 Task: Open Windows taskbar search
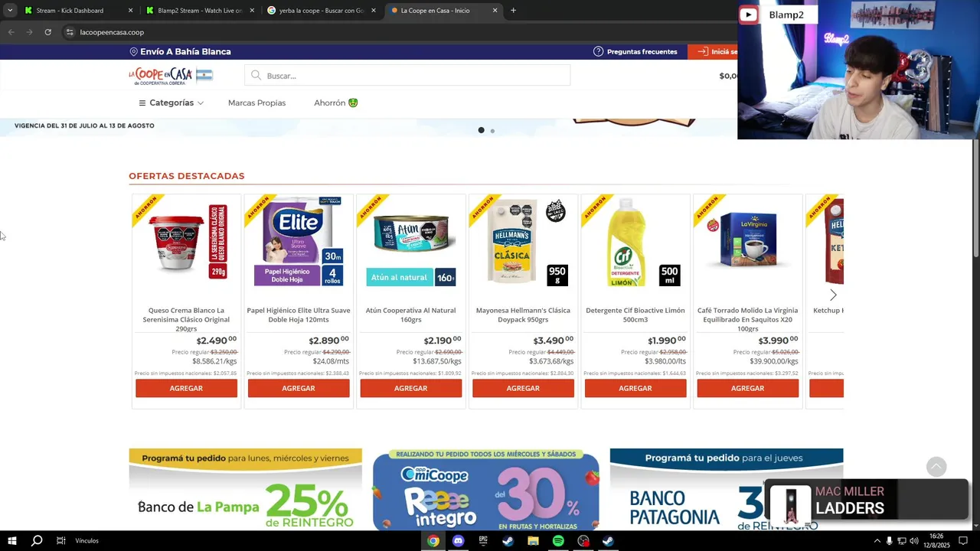click(36, 541)
